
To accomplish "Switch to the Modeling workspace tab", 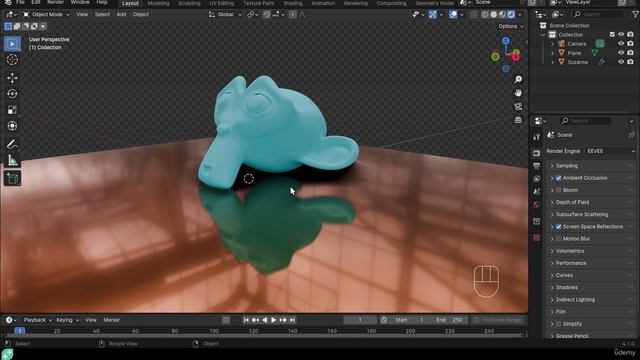I will coord(158,3).
